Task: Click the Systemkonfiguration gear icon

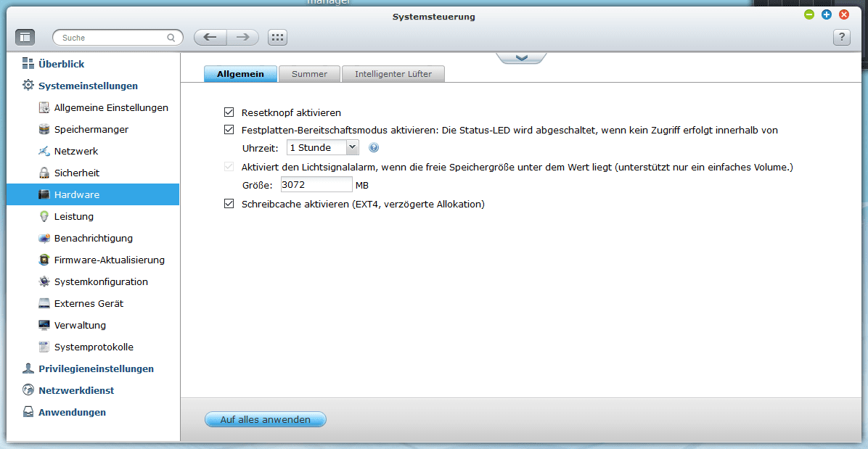Action: point(44,281)
